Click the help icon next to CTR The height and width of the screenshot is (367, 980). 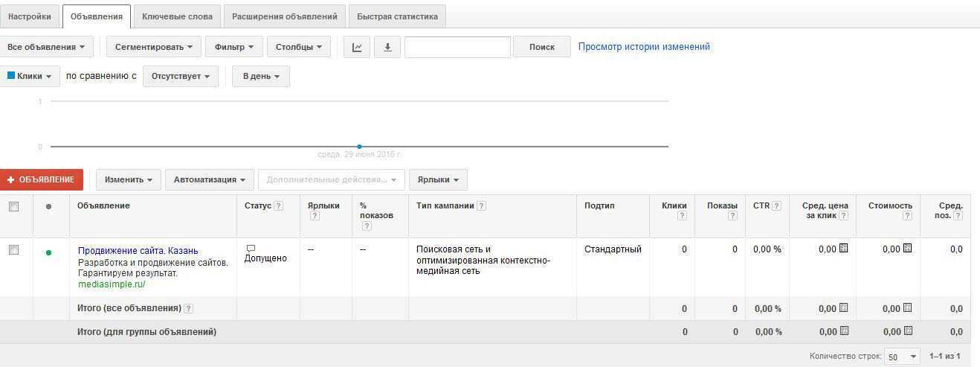[776, 206]
